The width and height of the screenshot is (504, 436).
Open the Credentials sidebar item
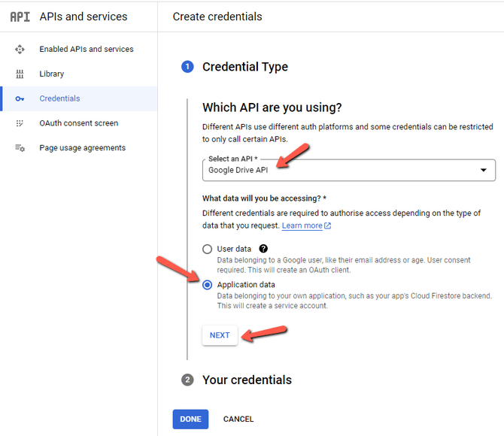79,98
